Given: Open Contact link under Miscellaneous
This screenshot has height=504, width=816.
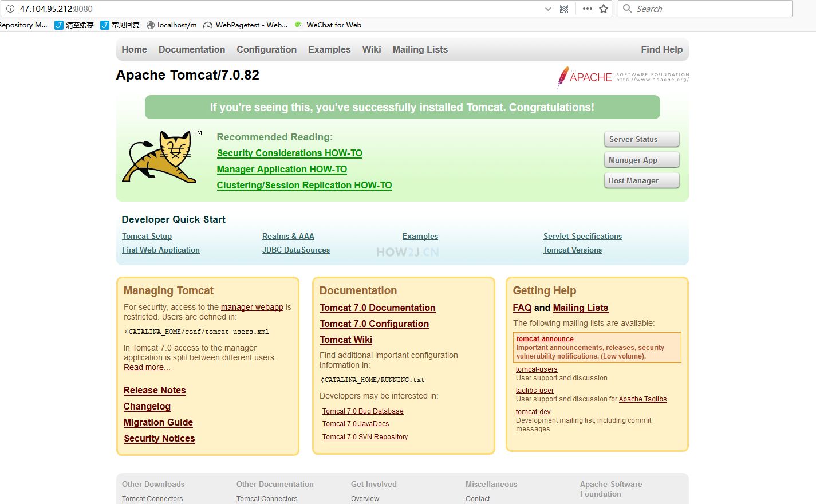Looking at the screenshot, I should 478,499.
